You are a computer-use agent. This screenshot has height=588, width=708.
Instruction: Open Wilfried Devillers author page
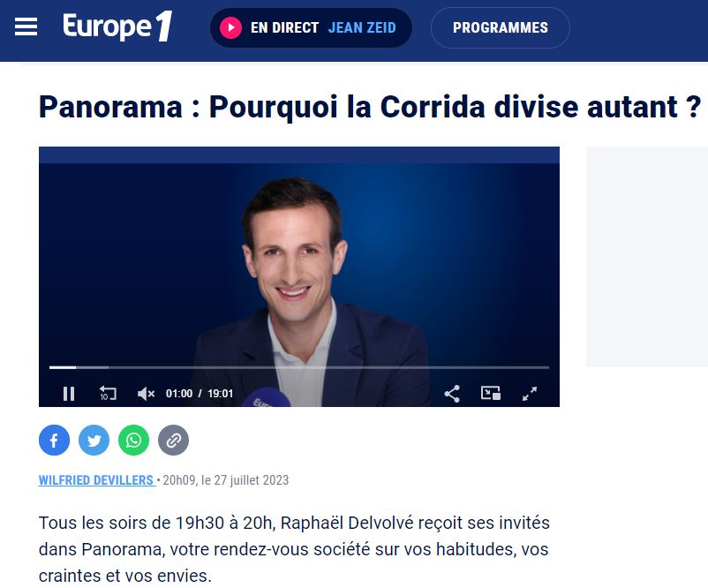(96, 480)
